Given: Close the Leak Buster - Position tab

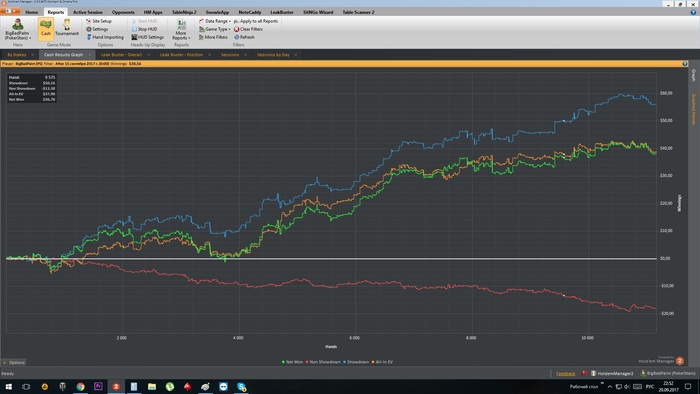Looking at the screenshot, I should (209, 55).
